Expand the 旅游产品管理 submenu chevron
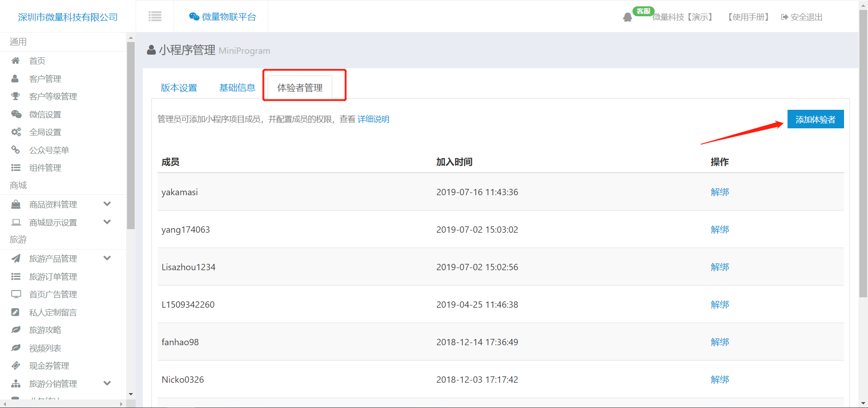Image resolution: width=868 pixels, height=408 pixels. (x=107, y=258)
